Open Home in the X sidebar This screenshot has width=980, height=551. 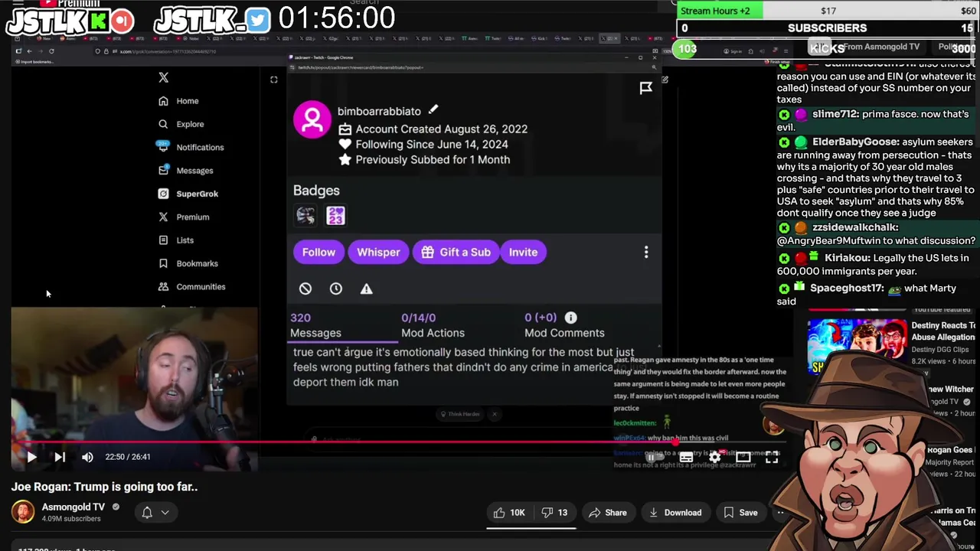coord(178,101)
